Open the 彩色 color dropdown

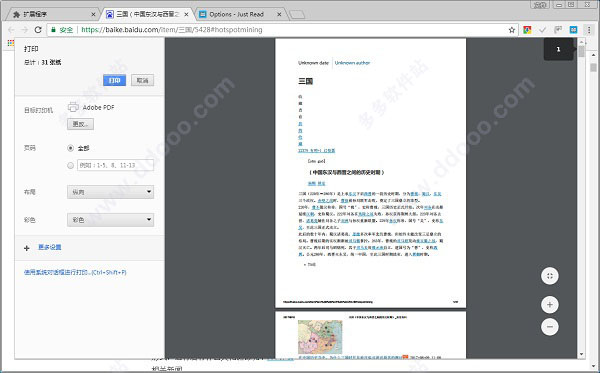click(x=111, y=220)
